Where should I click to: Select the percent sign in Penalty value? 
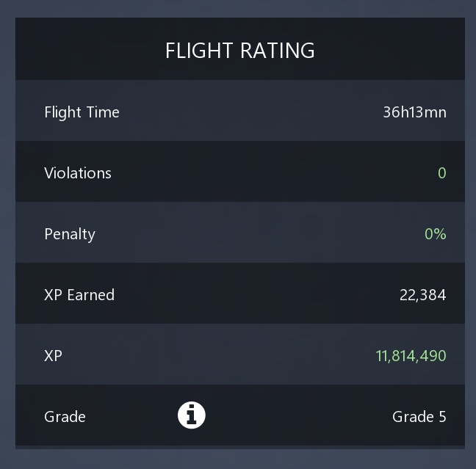coord(440,234)
